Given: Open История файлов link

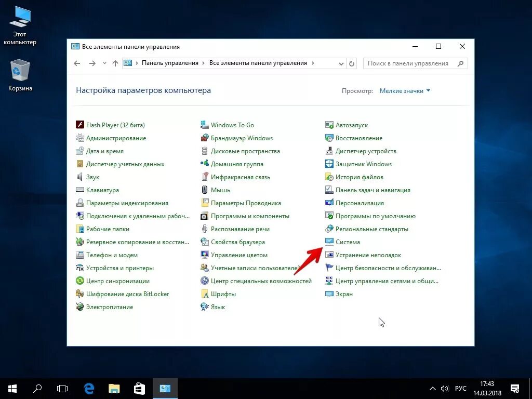Looking at the screenshot, I should coord(360,177).
